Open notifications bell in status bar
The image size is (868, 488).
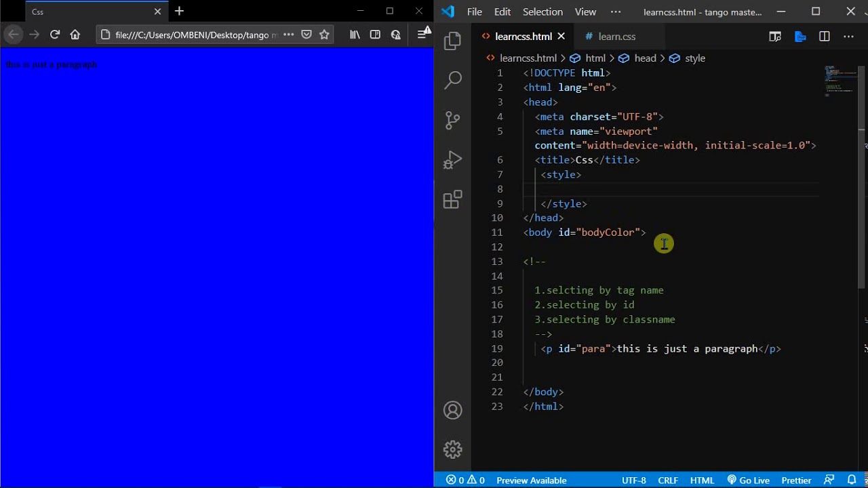851,480
